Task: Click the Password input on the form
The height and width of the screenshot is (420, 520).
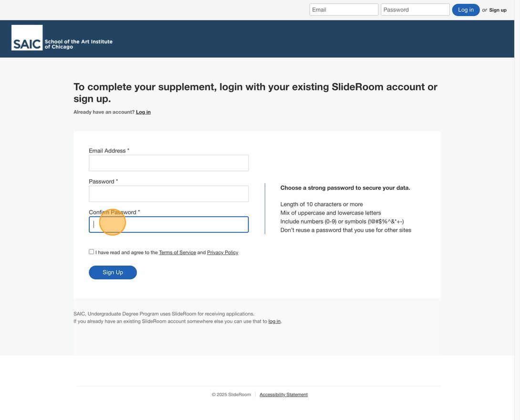Action: (169, 194)
